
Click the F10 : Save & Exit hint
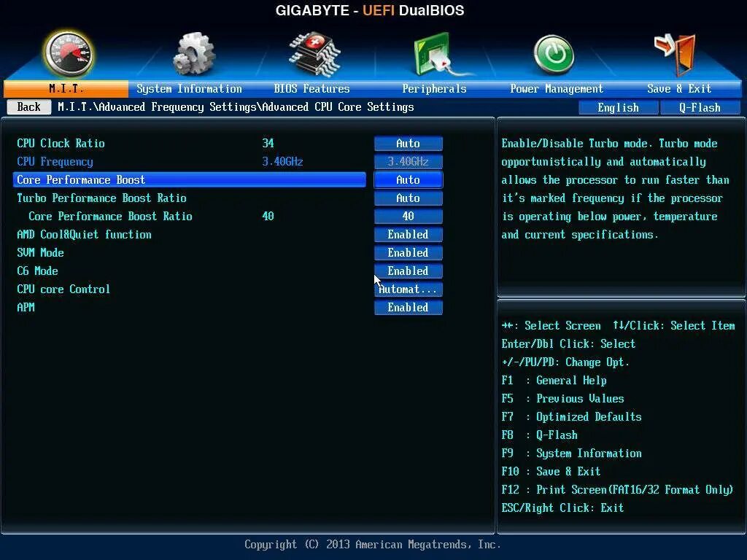[551, 472]
